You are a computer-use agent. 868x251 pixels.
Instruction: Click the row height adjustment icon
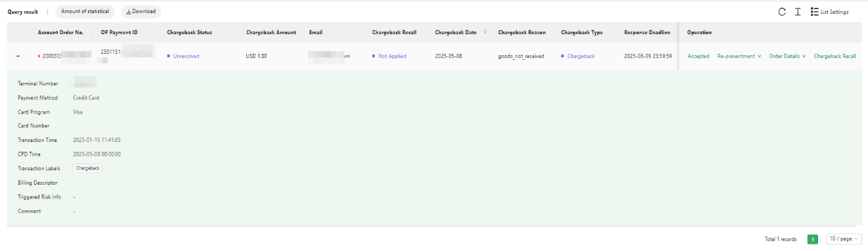tap(797, 12)
